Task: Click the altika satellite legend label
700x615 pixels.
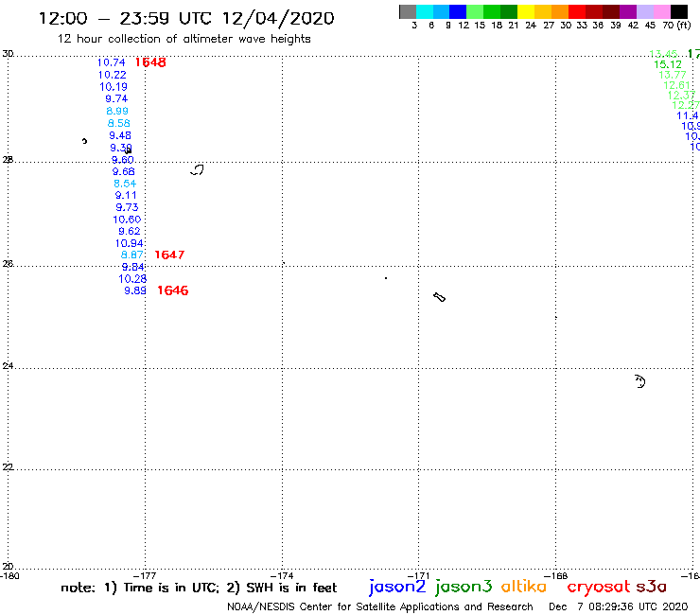Action: click(524, 587)
